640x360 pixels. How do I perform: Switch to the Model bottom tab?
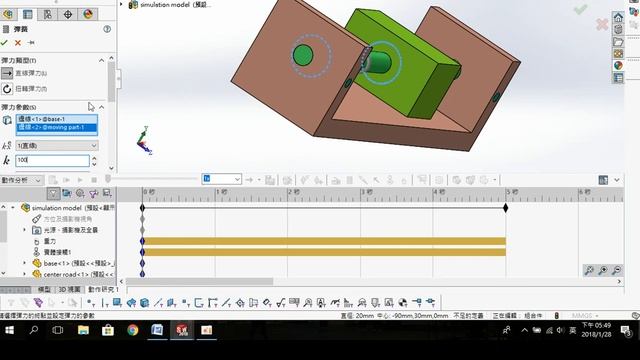point(44,289)
